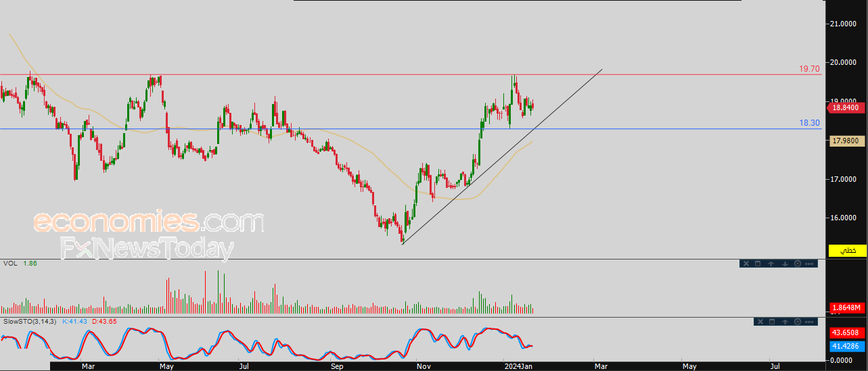
Task: Move the SlowSTO panel up
Action: pos(785,322)
